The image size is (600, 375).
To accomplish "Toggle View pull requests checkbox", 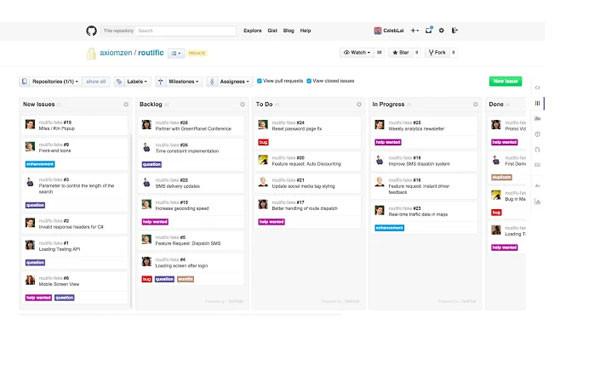I will coord(259,81).
